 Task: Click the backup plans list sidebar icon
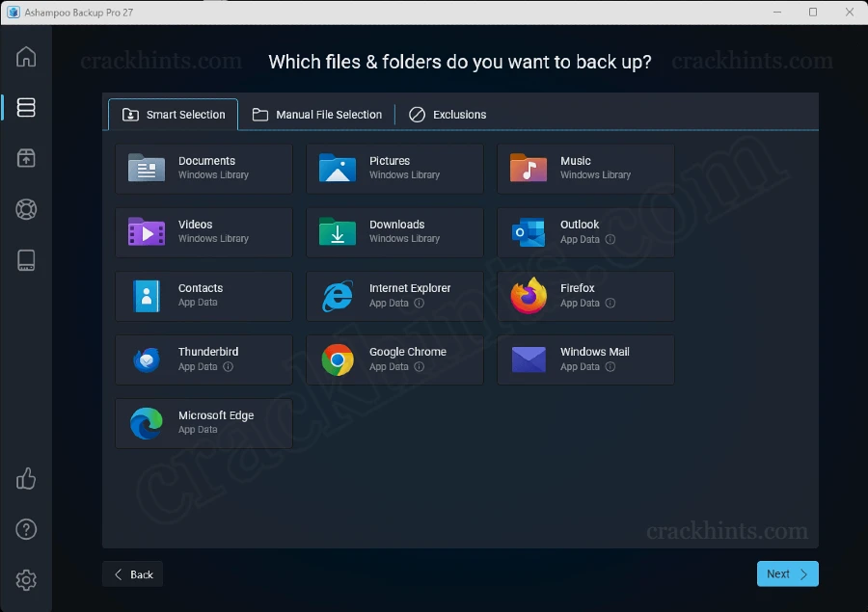[x=26, y=108]
